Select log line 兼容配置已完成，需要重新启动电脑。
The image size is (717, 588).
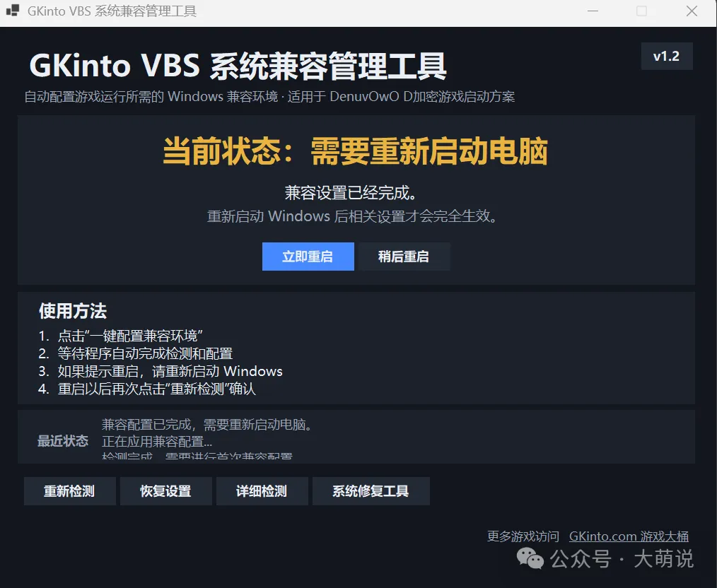point(208,425)
